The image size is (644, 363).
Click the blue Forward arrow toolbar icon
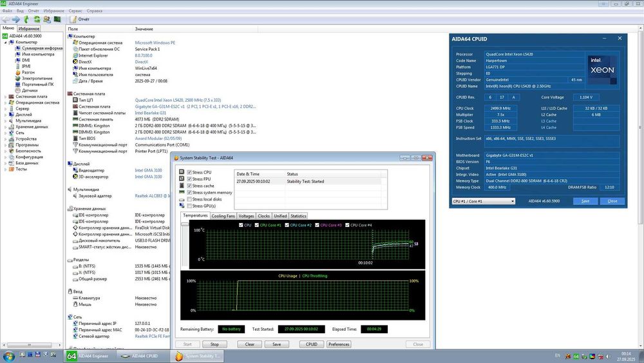[x=15, y=19]
